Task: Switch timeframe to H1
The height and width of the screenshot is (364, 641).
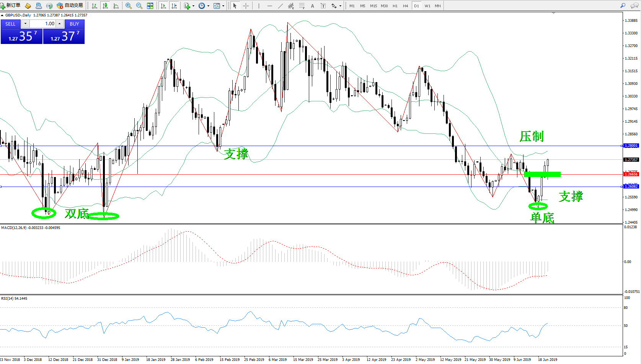Action: [x=395, y=6]
